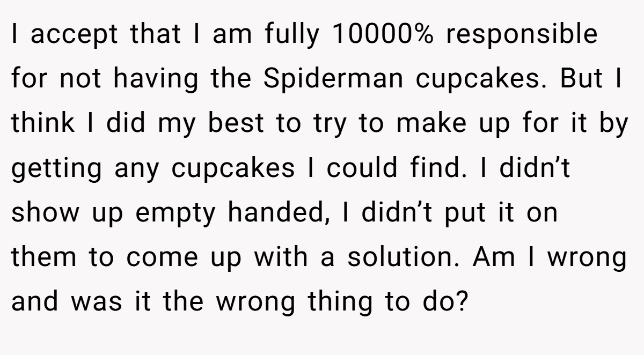Click the word "Spiderman" in the text
This screenshot has width=644, height=355.
(x=333, y=79)
